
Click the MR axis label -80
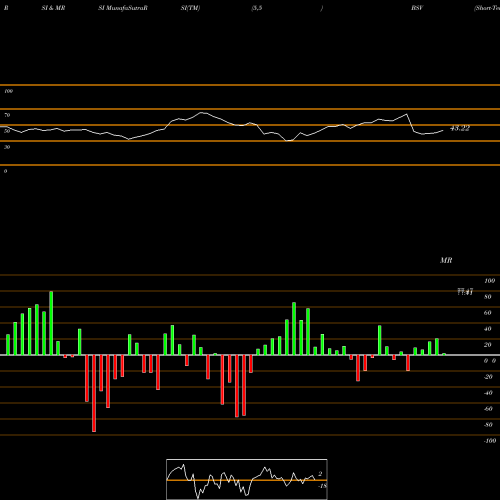tap(488, 425)
